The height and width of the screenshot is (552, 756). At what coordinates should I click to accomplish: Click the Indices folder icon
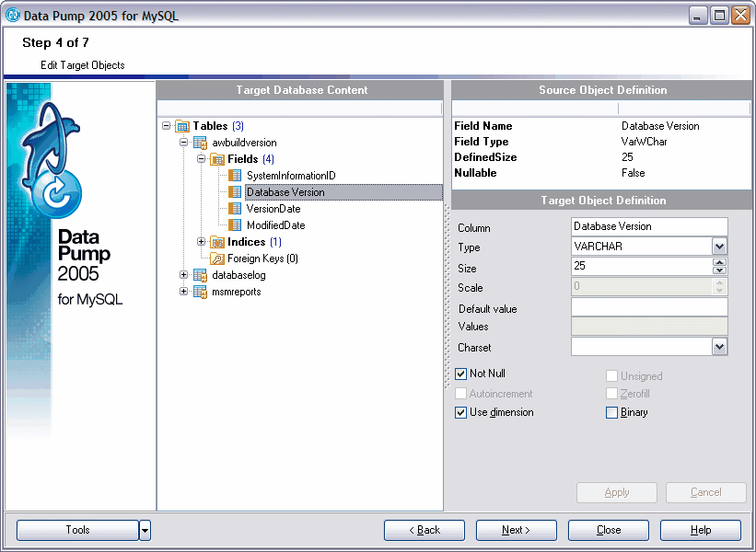coord(217,242)
